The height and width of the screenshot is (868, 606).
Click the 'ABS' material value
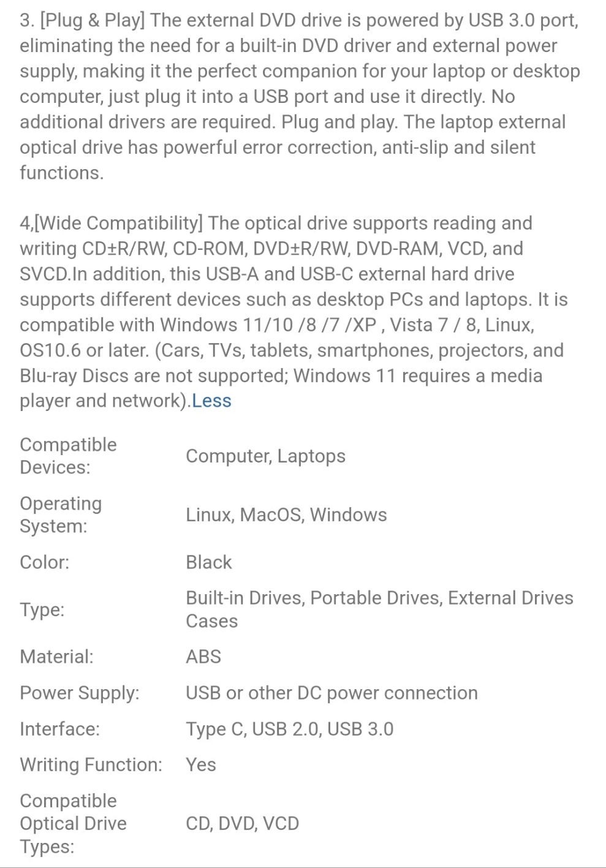(x=203, y=657)
